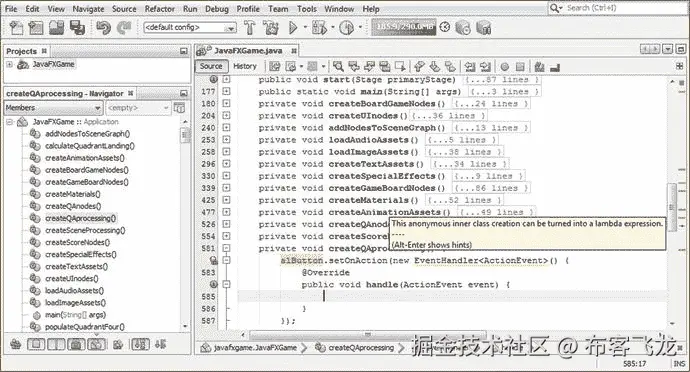This screenshot has width=690, height=372.
Task: Click the Debug Project toolbar icon
Action: 319,28
